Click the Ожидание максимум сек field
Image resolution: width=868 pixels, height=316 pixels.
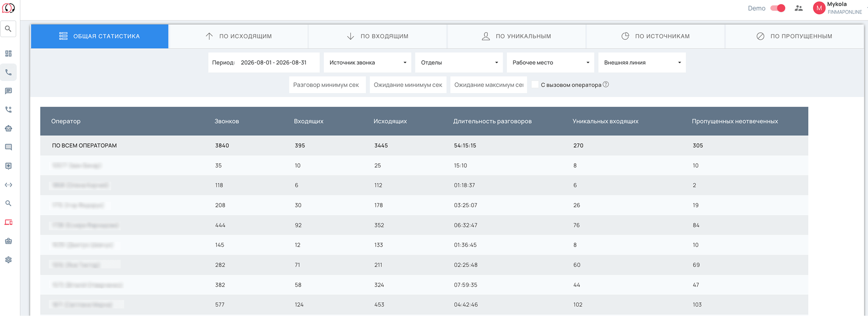[x=488, y=85]
